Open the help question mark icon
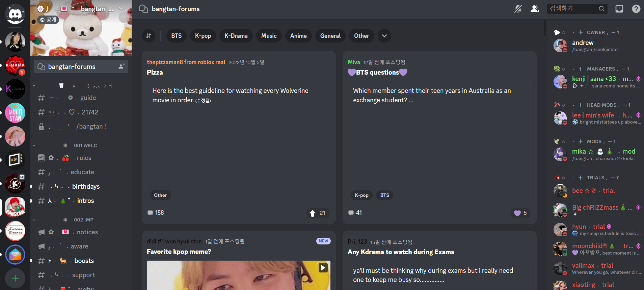This screenshot has height=290, width=644. click(636, 9)
